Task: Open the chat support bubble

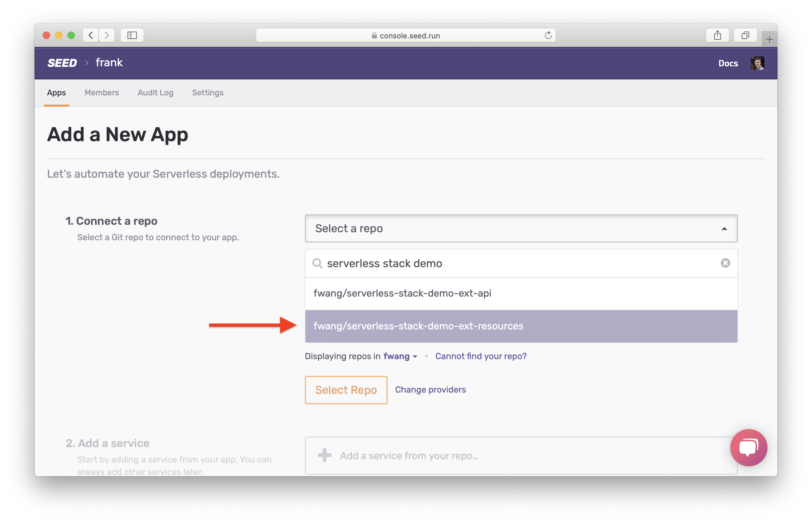Action: click(x=748, y=447)
